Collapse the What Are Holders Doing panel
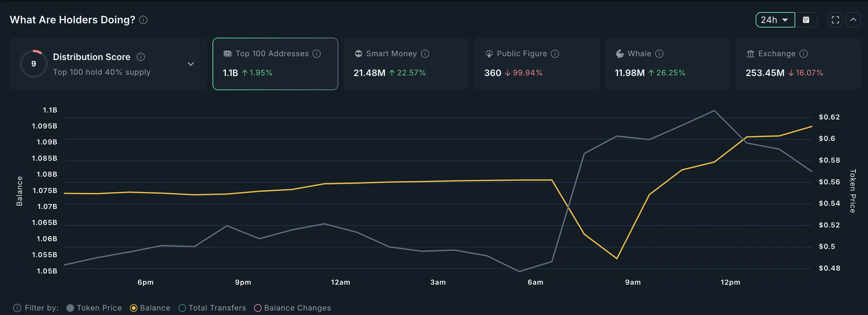868x315 pixels. click(854, 20)
